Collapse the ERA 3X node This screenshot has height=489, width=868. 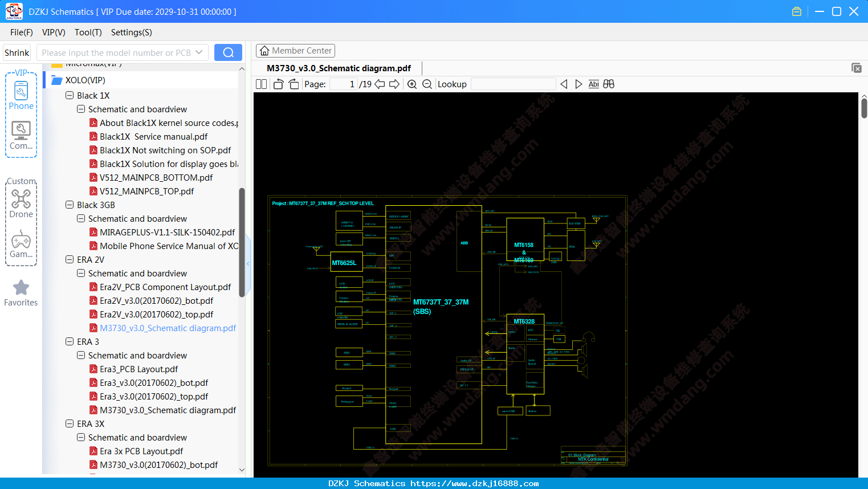70,424
